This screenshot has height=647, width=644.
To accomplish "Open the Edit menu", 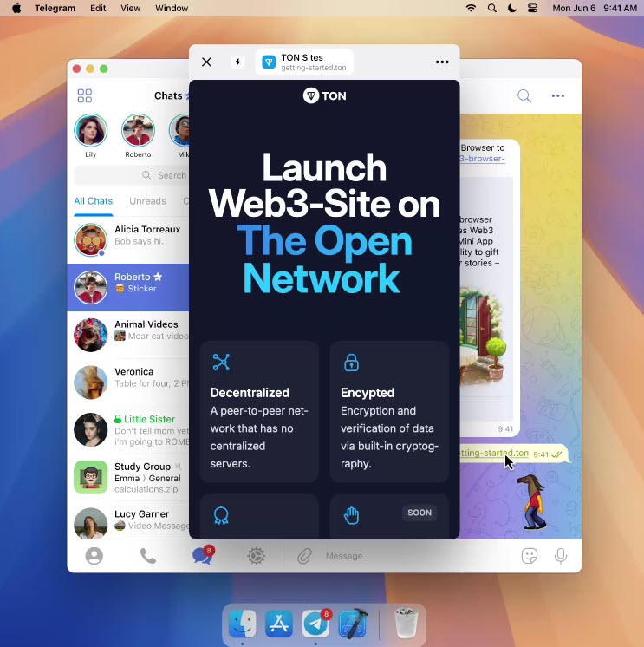I will (x=98, y=8).
